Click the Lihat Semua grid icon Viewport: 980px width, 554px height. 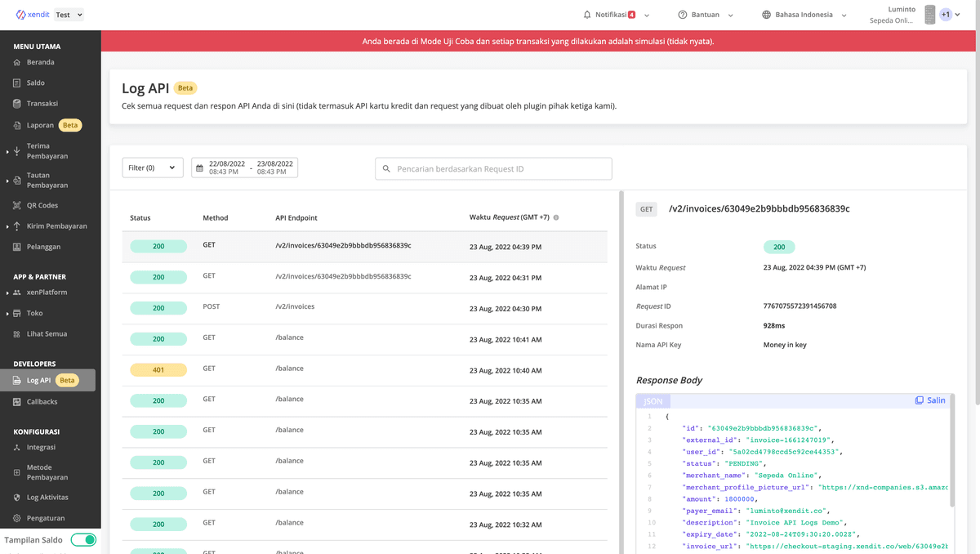tap(17, 334)
